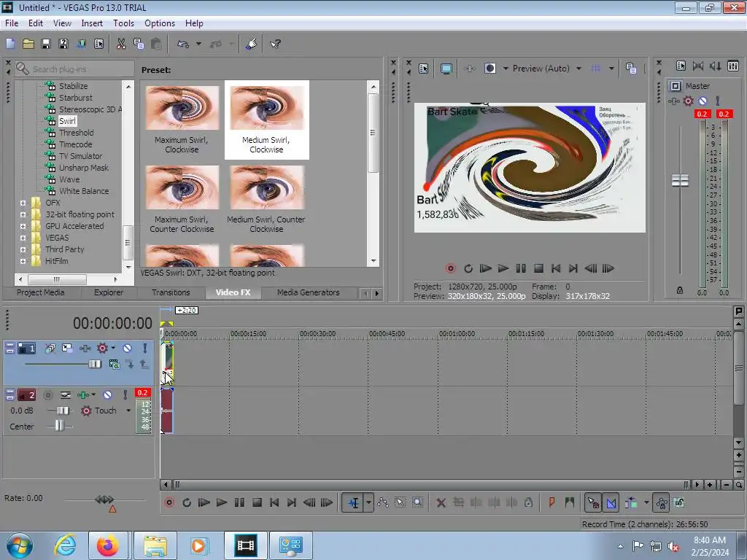The image size is (747, 560).
Task: Click the Undo arrow icon
Action: [x=183, y=44]
